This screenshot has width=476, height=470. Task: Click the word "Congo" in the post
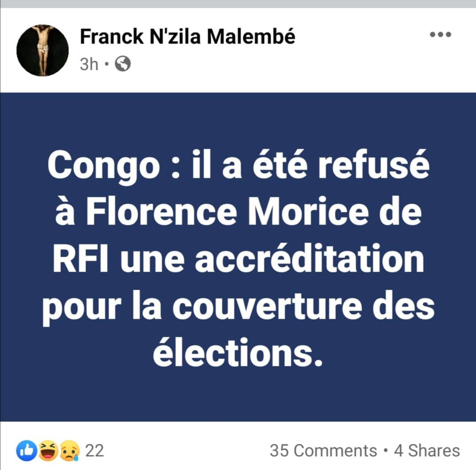click(x=104, y=165)
